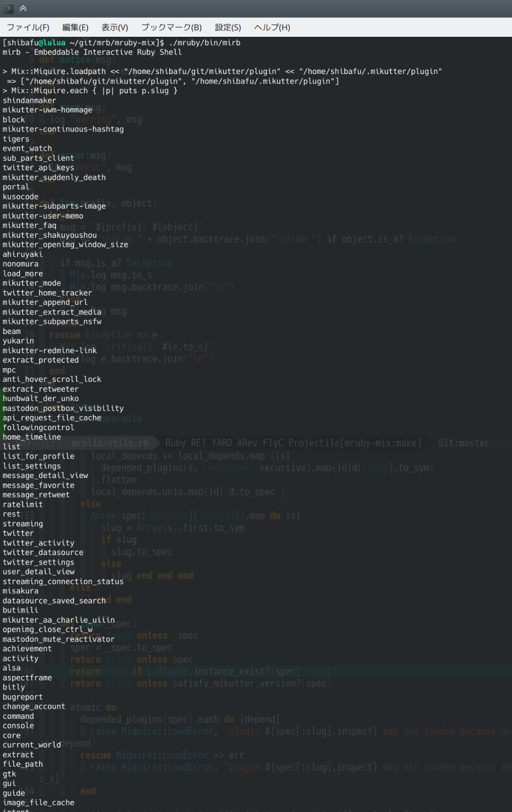Open the ブックマーク(B) menu

(x=171, y=27)
